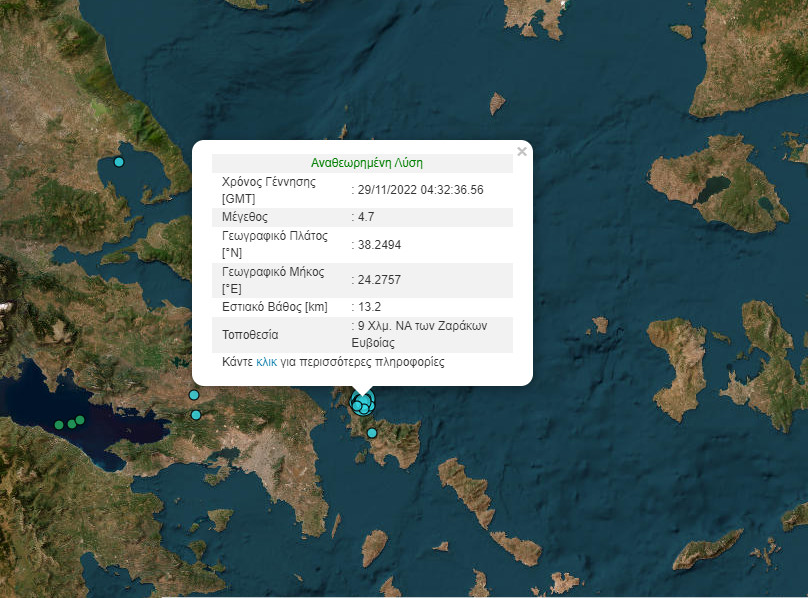
Task: Click the magnitude value 4.7
Action: coord(366,217)
